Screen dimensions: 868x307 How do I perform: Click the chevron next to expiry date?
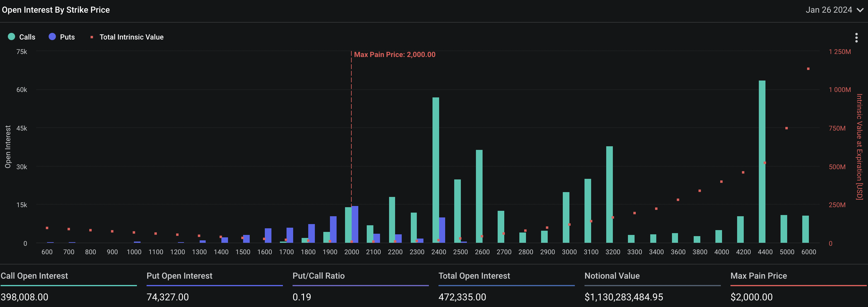[x=860, y=10]
